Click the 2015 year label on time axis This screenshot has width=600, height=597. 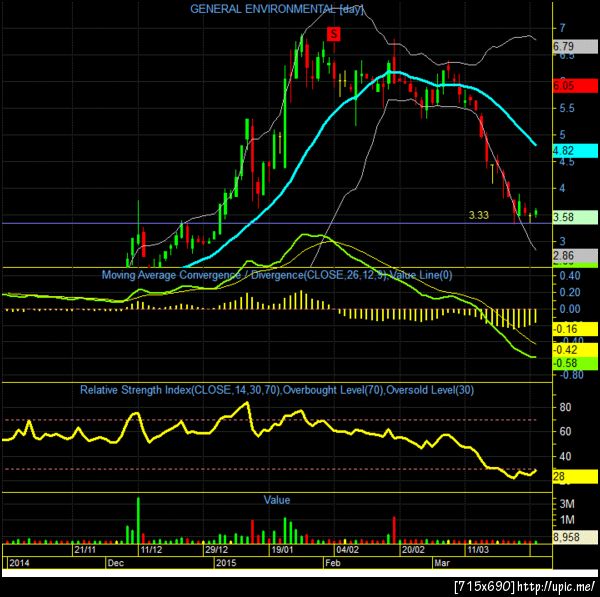pyautogui.click(x=226, y=563)
